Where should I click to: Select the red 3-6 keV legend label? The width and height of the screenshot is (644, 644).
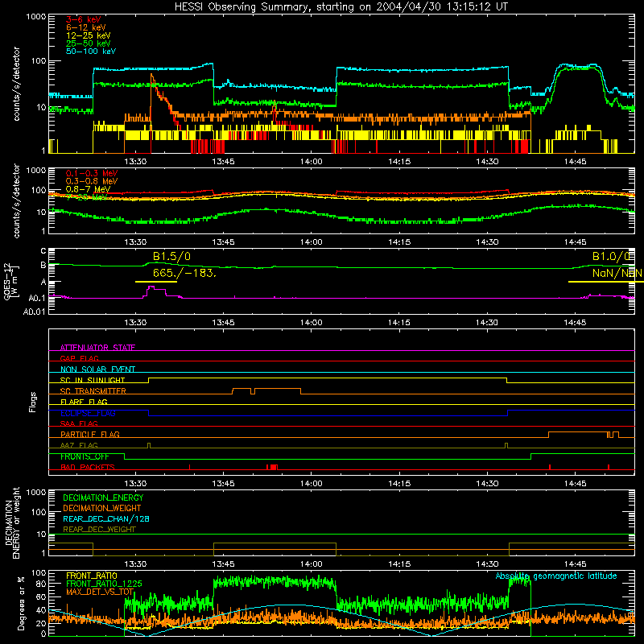pyautogui.click(x=83, y=19)
